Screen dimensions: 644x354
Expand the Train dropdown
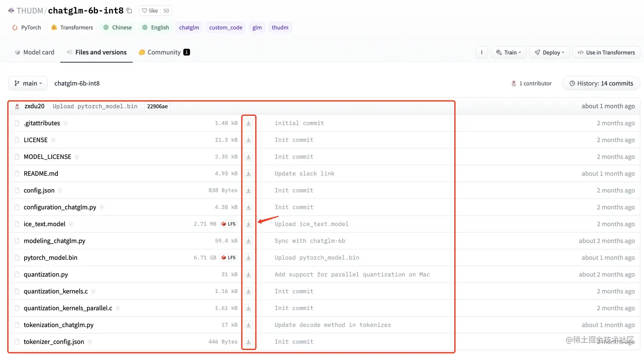coord(509,52)
